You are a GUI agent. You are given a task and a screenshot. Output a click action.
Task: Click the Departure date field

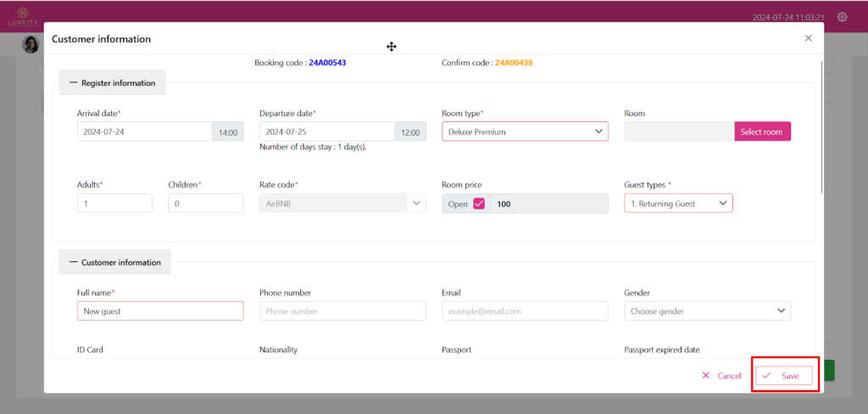[x=326, y=131]
